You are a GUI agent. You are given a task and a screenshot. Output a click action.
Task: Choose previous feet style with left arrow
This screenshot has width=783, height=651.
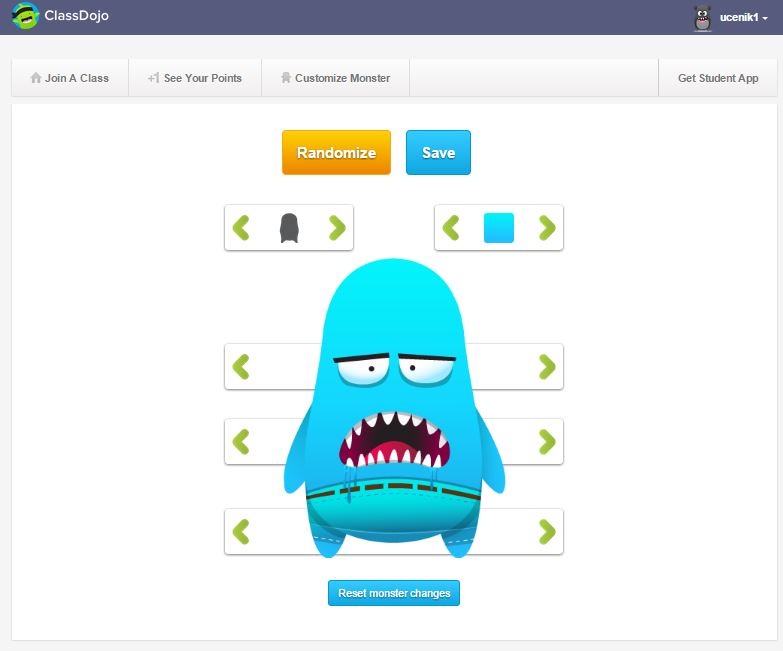click(x=241, y=531)
